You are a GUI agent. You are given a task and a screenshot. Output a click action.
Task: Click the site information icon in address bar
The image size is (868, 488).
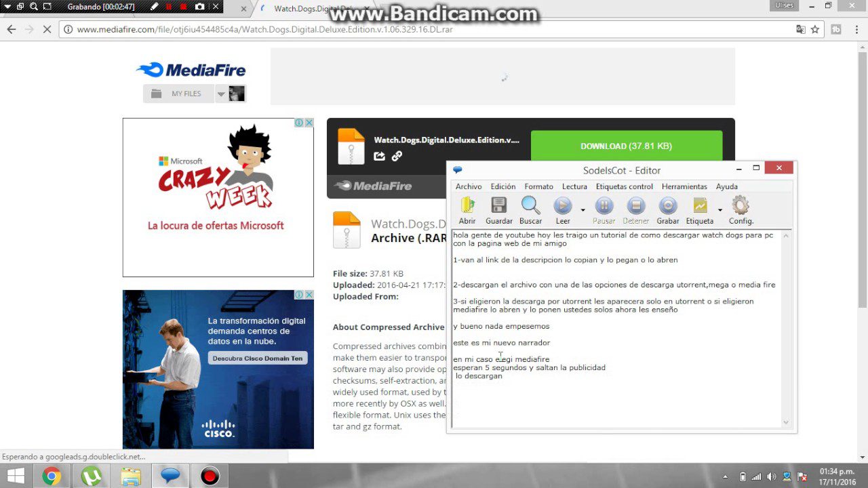pos(68,29)
